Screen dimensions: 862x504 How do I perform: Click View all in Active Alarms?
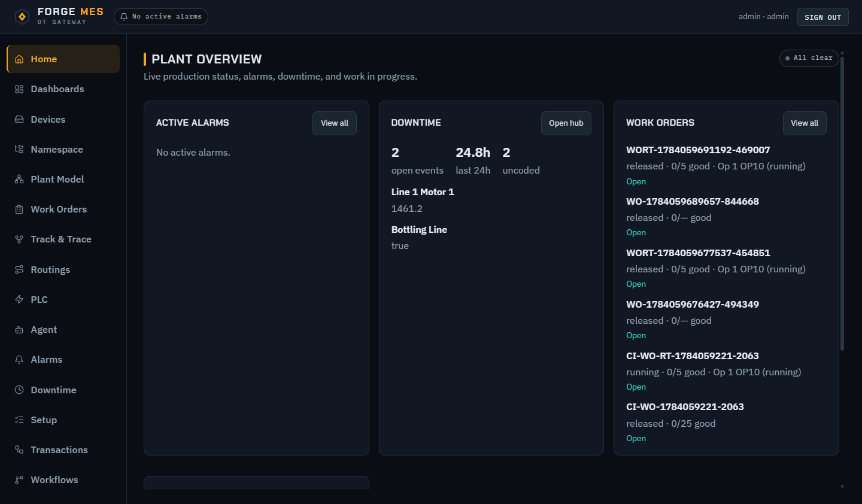(334, 123)
